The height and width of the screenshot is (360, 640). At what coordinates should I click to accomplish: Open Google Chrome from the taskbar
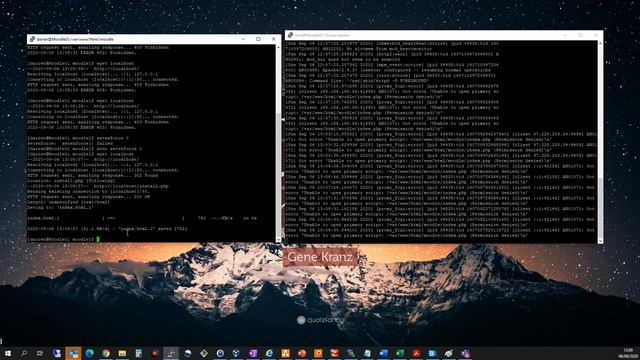[106, 353]
